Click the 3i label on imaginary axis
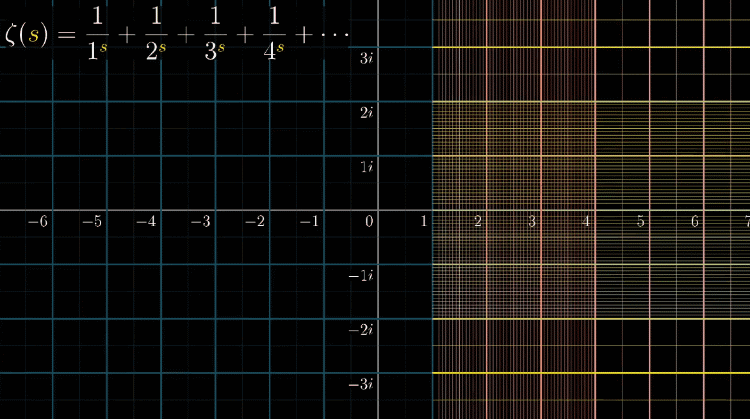Image resolution: width=750 pixels, height=419 pixels. tap(367, 58)
